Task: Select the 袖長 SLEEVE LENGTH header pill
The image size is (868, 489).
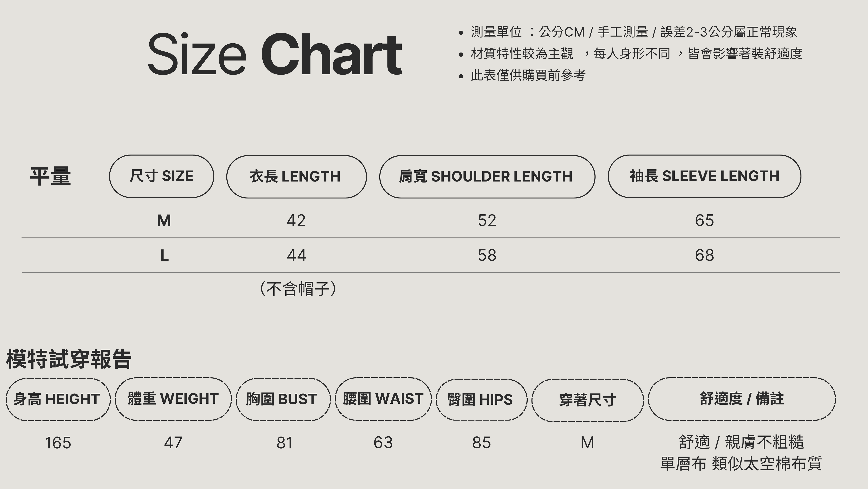Action: coord(704,176)
